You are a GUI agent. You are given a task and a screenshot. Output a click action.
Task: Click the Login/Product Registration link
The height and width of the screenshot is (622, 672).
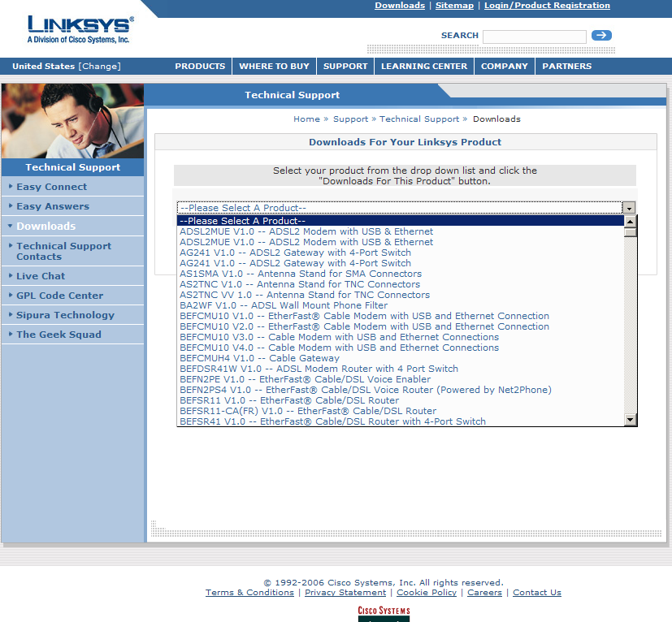point(547,6)
